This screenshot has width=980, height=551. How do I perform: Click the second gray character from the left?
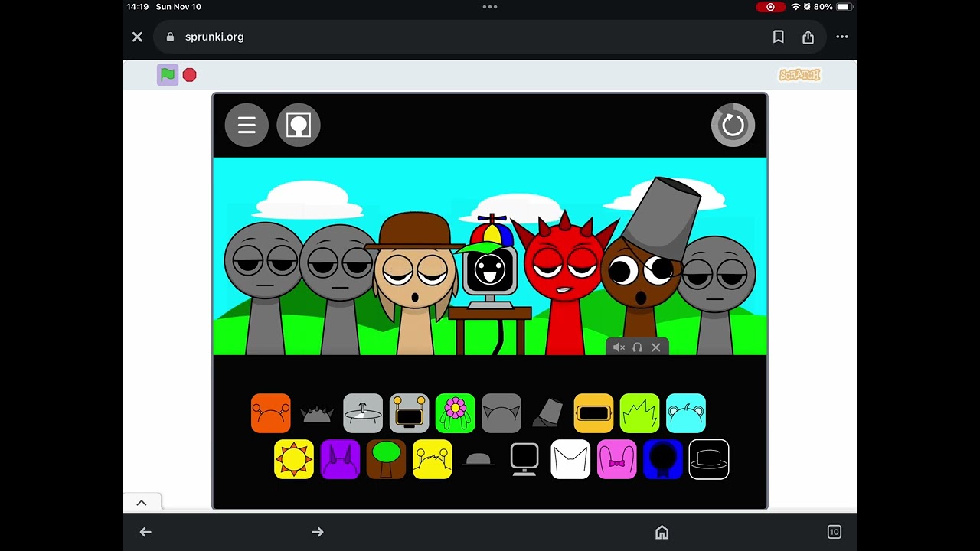[339, 289]
